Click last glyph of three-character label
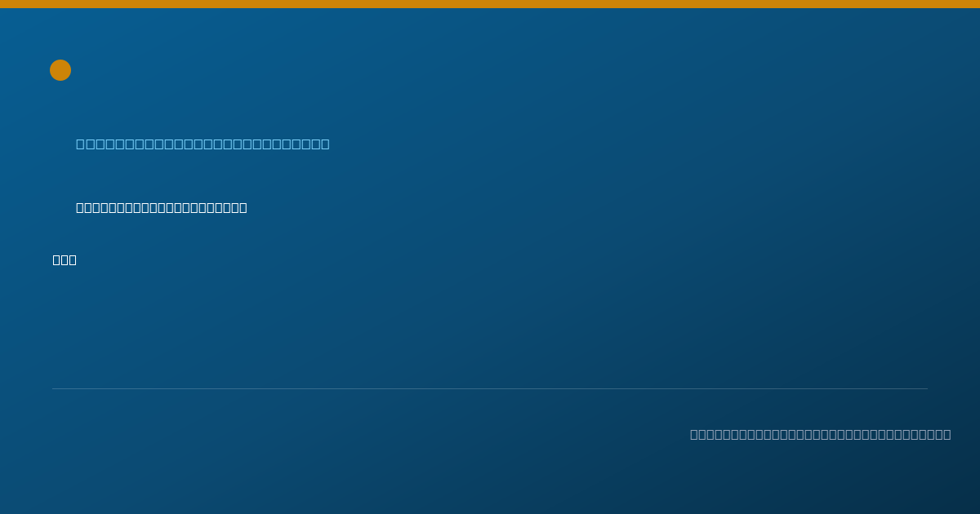Viewport: 980px width, 514px height. tap(73, 259)
